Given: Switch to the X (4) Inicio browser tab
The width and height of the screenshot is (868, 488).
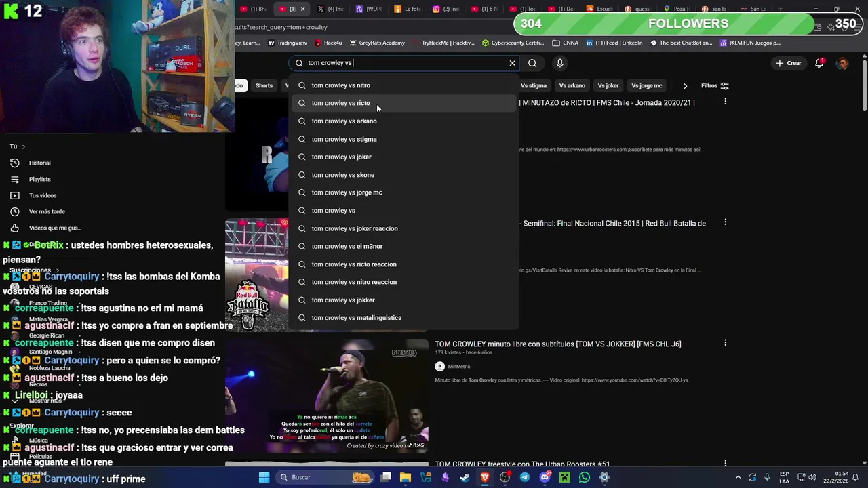Looking at the screenshot, I should tap(331, 9).
